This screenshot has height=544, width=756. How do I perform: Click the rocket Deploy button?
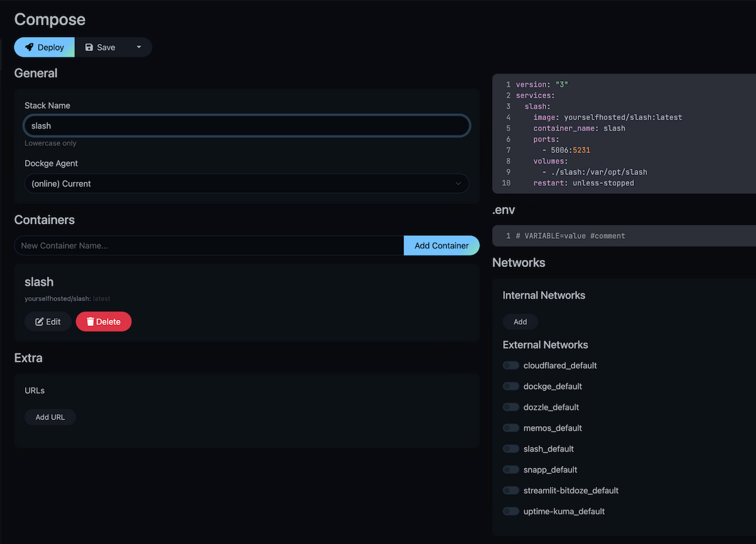(45, 47)
